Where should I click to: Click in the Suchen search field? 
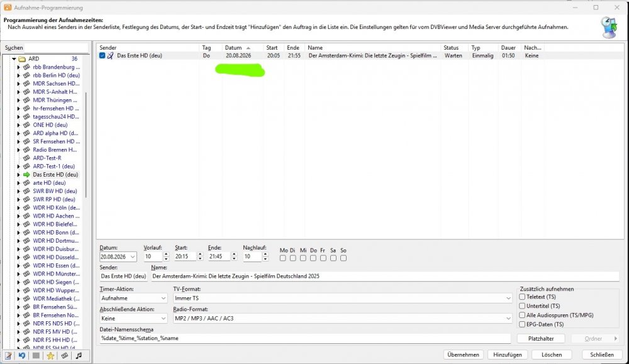pos(56,48)
